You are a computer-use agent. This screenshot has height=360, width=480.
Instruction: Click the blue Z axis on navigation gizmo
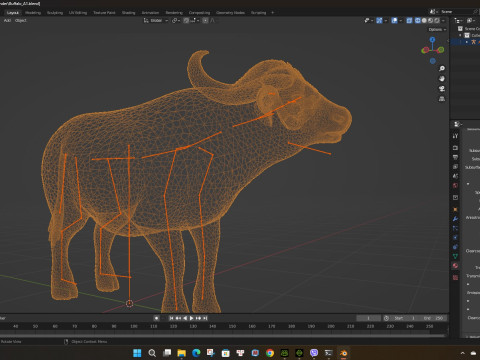pos(432,39)
